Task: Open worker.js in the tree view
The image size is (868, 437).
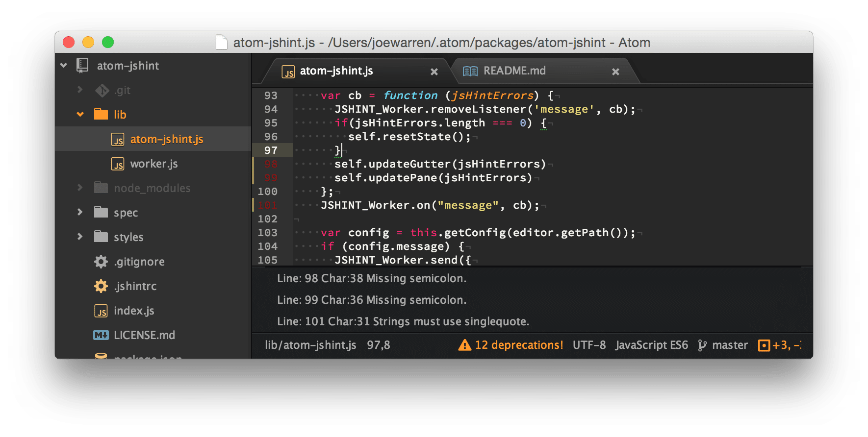Action: click(153, 164)
